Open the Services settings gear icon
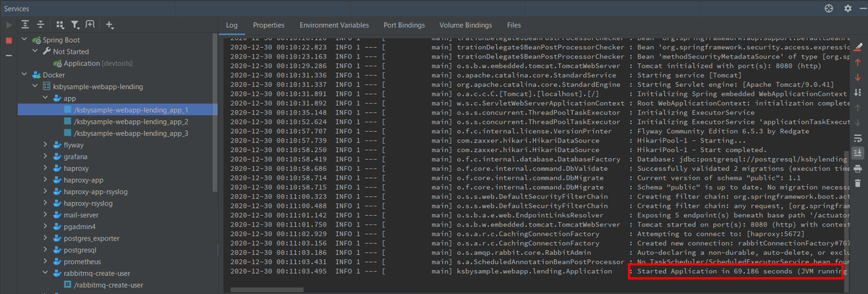The image size is (868, 294). (x=847, y=8)
